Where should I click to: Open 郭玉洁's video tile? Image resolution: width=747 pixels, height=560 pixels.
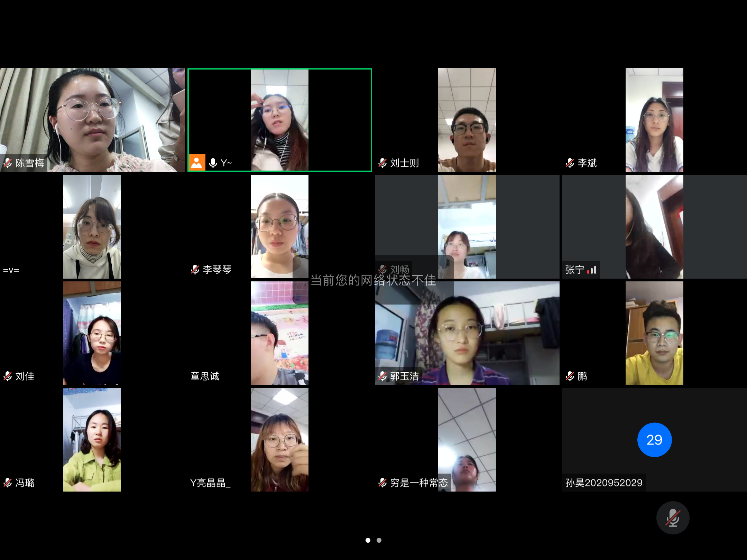click(467, 333)
